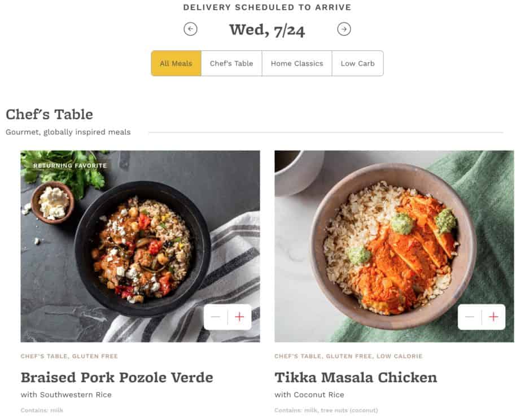Go to next delivery date arrow
Image resolution: width=525 pixels, height=420 pixels.
tap(344, 29)
